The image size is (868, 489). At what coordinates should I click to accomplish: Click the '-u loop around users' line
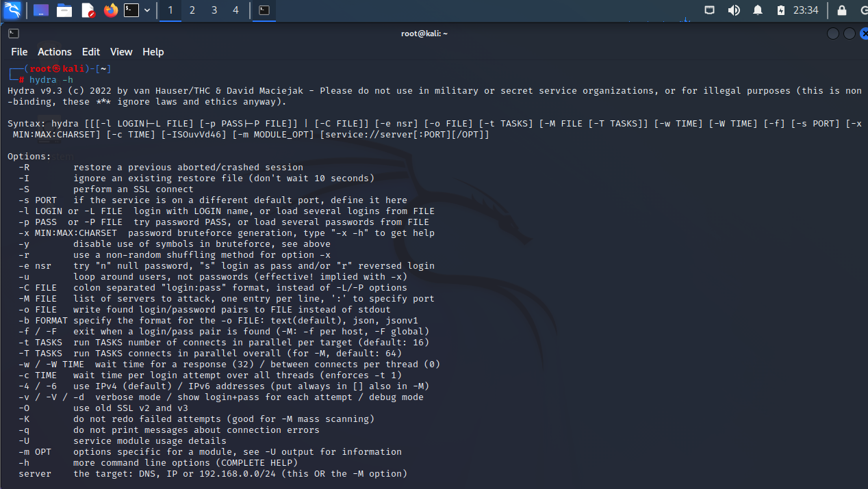(213, 277)
